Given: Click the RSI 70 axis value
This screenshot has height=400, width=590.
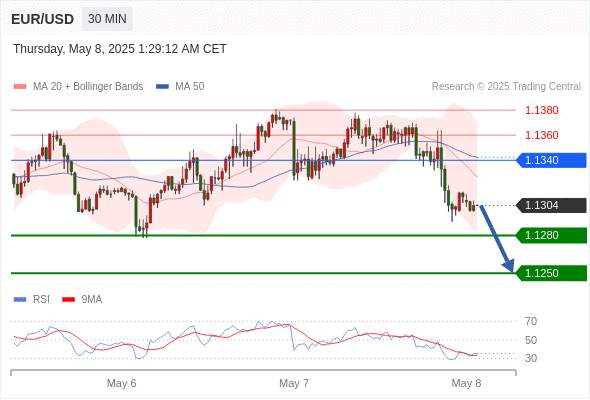Looking at the screenshot, I should coord(531,321).
